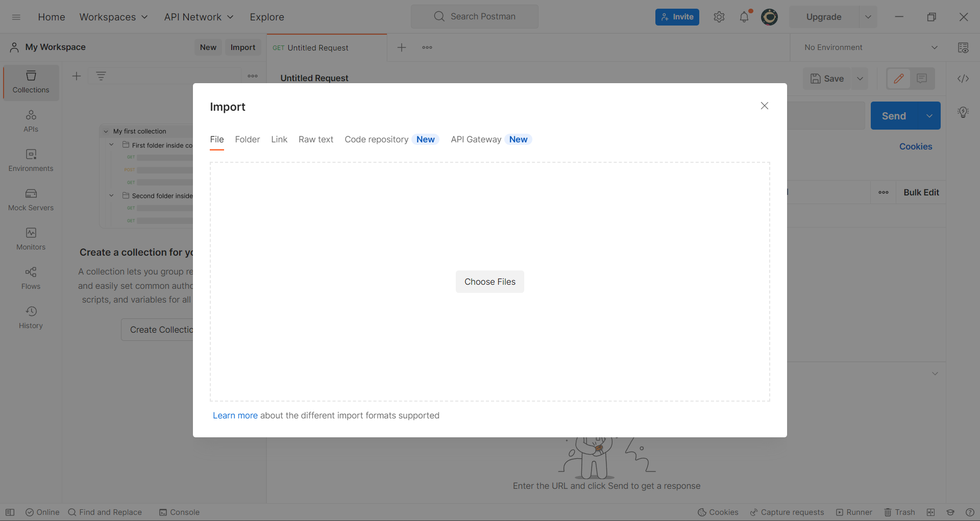Select the Untitled Request tab
This screenshot has width=980, height=521.
327,47
